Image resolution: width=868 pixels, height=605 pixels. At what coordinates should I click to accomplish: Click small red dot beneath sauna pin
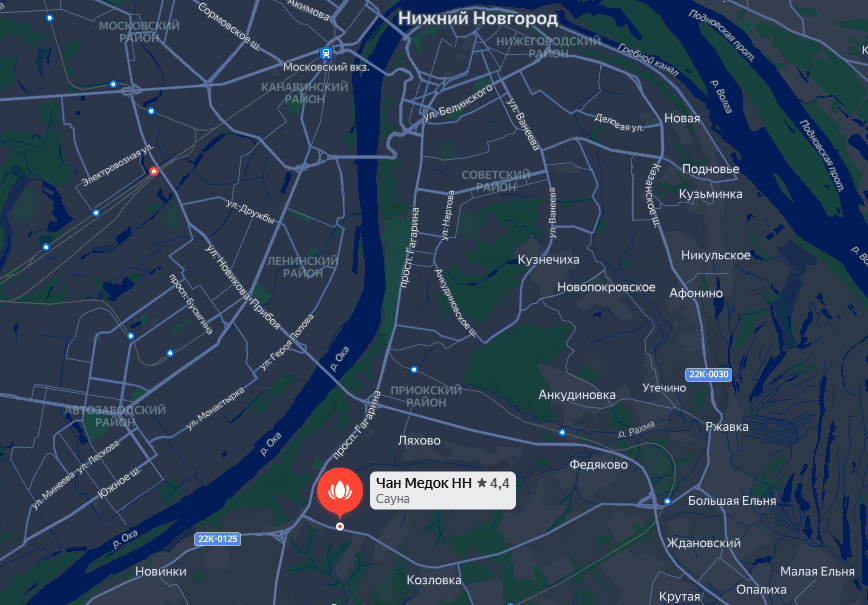[340, 526]
